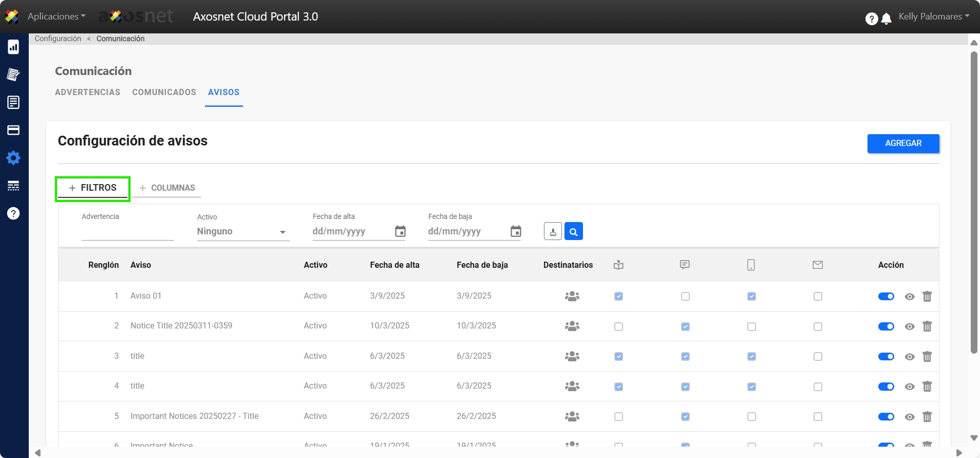Click the Advertencia filter text field
980x458 pixels.
point(127,232)
